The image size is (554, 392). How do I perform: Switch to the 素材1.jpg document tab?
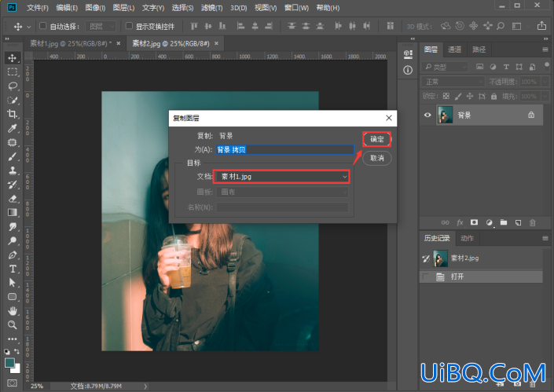[71, 43]
